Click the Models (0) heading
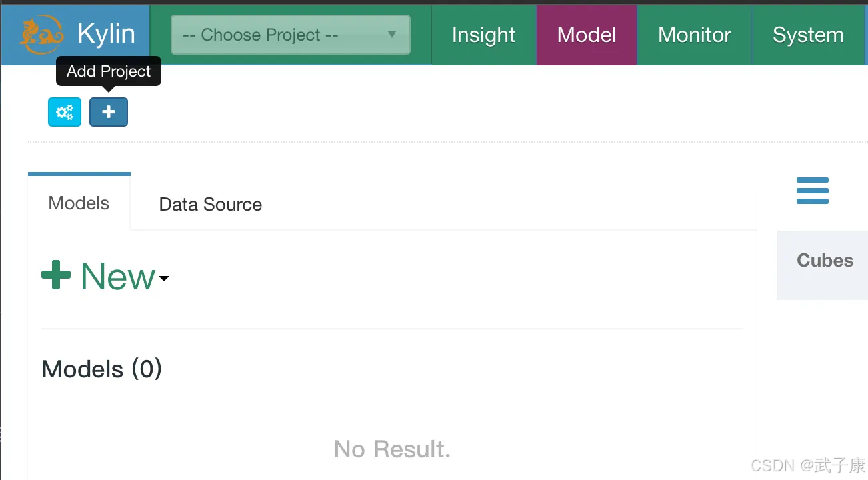This screenshot has width=868, height=480. point(102,369)
